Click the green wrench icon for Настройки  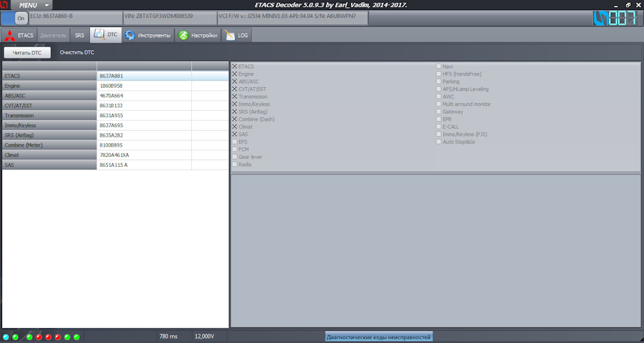(184, 36)
